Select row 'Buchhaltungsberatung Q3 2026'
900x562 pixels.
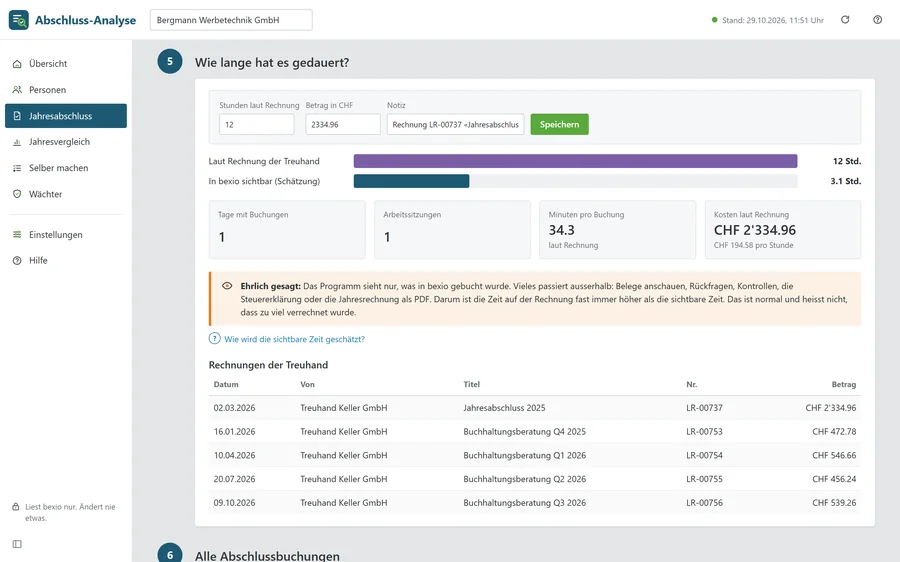coord(535,502)
